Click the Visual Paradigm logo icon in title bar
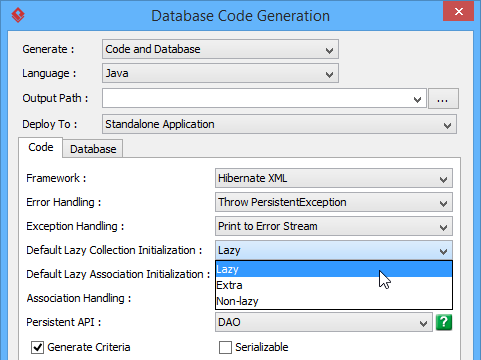 tap(18, 15)
